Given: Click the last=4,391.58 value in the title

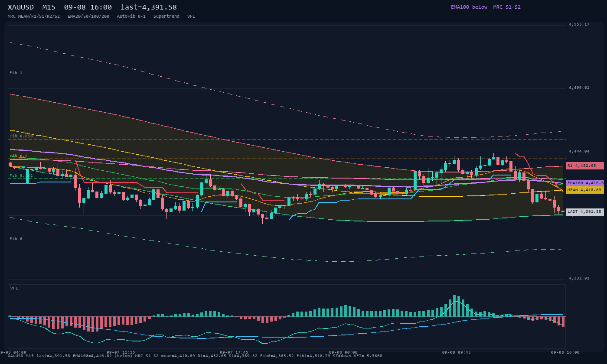Looking at the screenshot, I should tap(149, 7).
